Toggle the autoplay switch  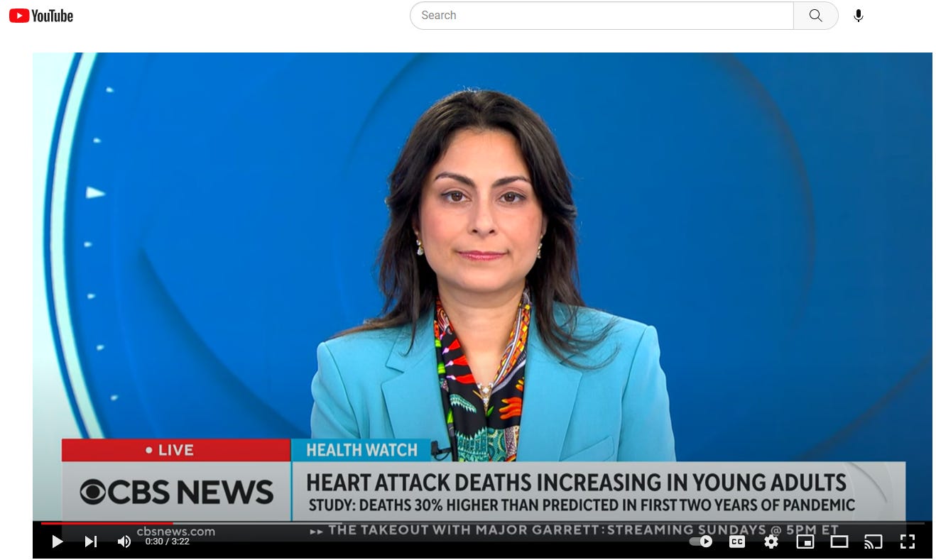point(701,542)
